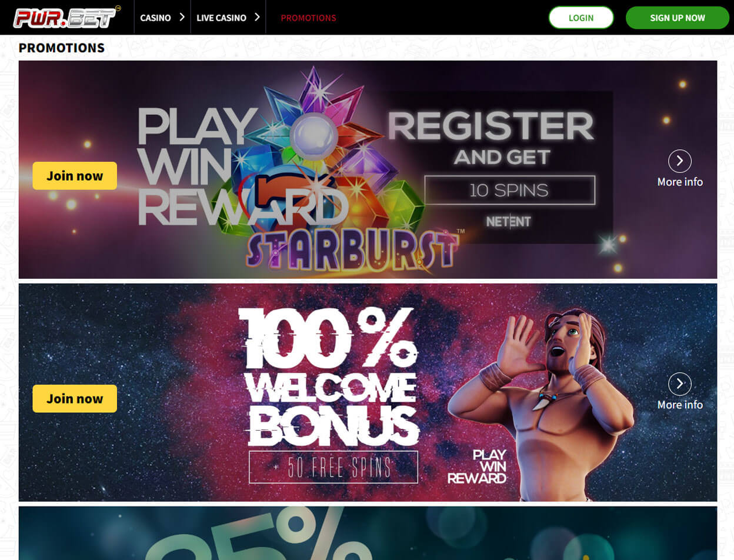This screenshot has width=734, height=560.
Task: Click the 10 Spins box
Action: (x=509, y=190)
